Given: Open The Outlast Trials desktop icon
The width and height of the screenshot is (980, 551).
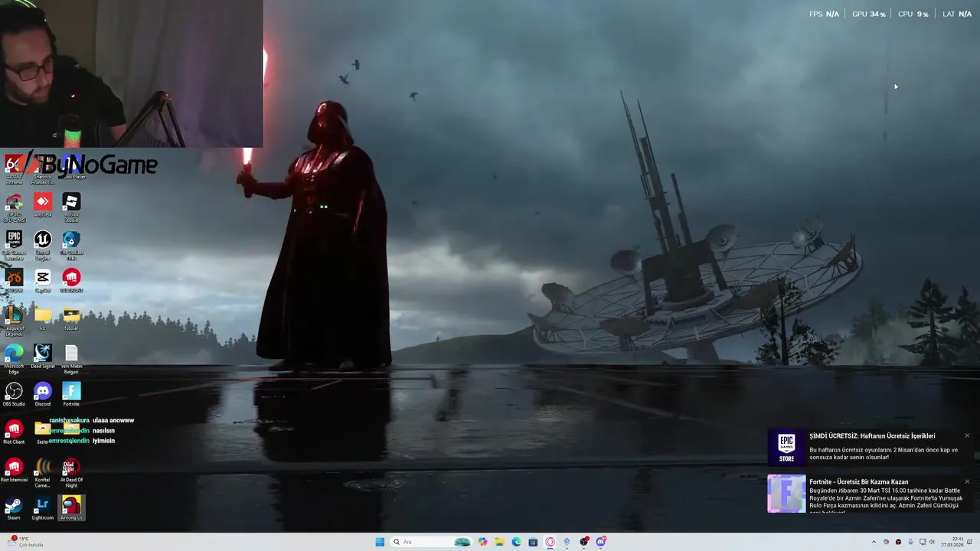Looking at the screenshot, I should pyautogui.click(x=71, y=245).
